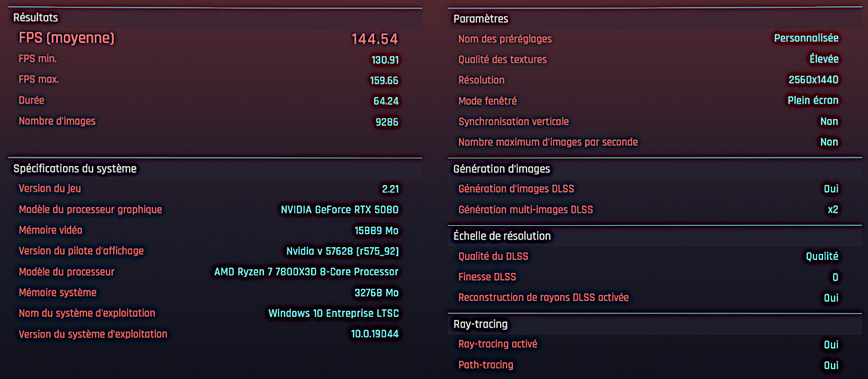
Task: Select the Durée value 64.24
Action: click(386, 101)
